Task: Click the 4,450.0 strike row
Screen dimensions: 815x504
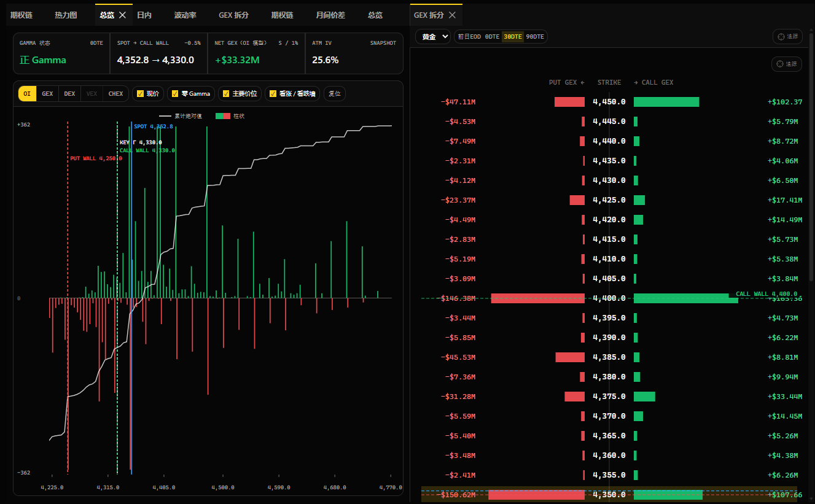Action: [x=612, y=102]
